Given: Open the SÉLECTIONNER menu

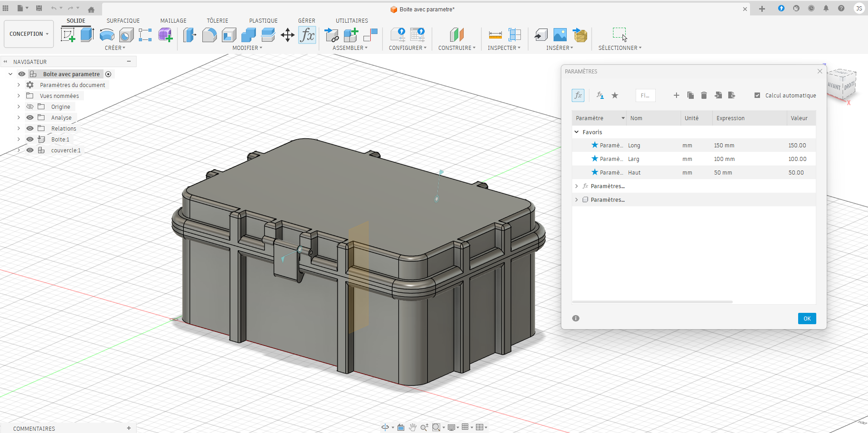Looking at the screenshot, I should (620, 48).
